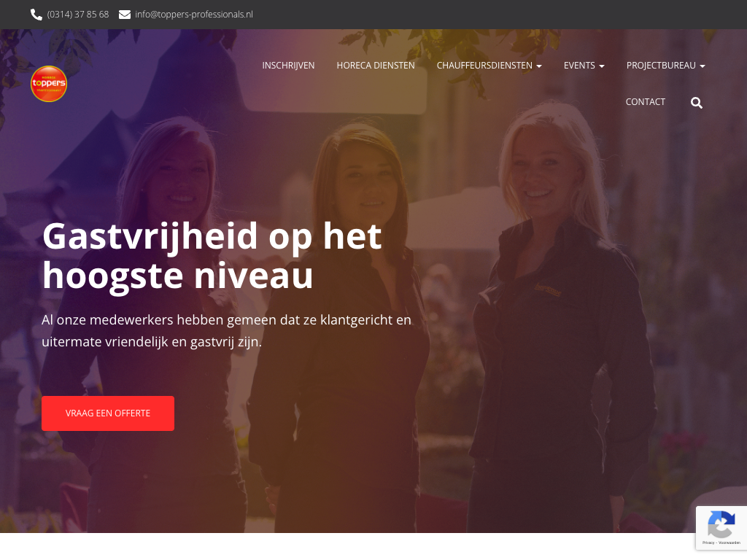Click the reCAPTCHA badge icon

click(721, 524)
